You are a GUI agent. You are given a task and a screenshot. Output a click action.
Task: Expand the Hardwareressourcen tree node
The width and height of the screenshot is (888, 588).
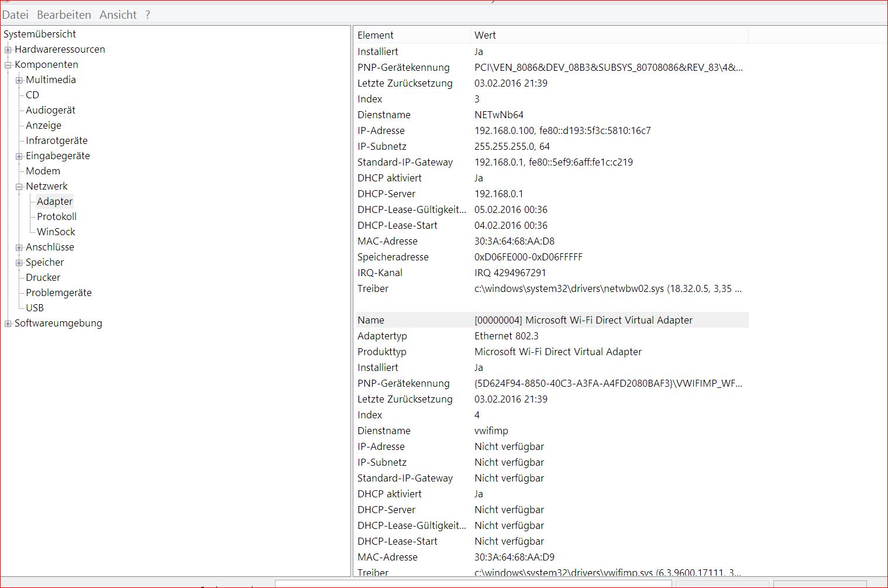point(8,49)
